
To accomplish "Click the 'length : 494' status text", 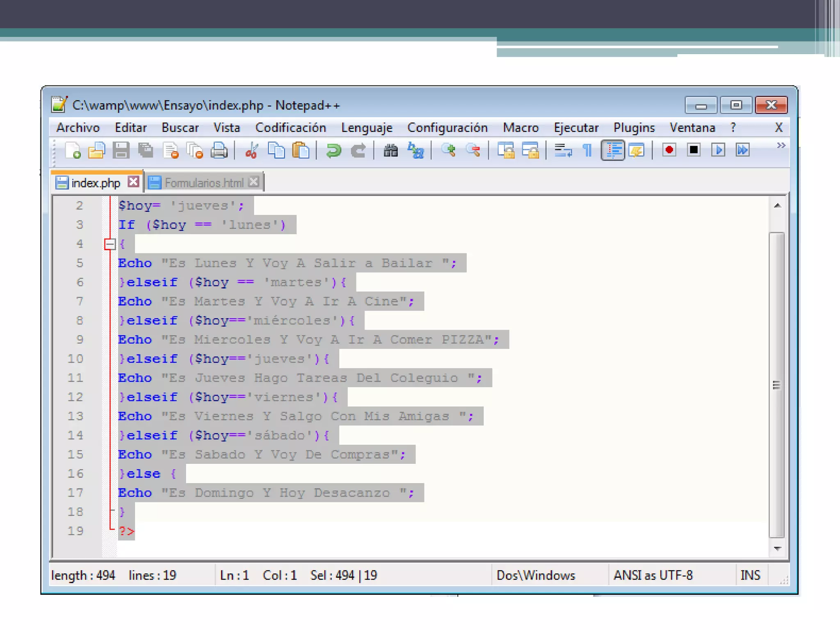I will pos(83,575).
